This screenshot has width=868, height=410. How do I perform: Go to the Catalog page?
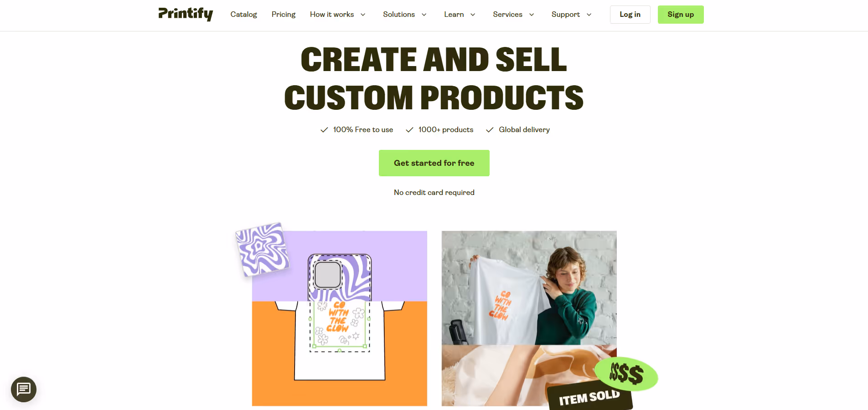tap(244, 15)
